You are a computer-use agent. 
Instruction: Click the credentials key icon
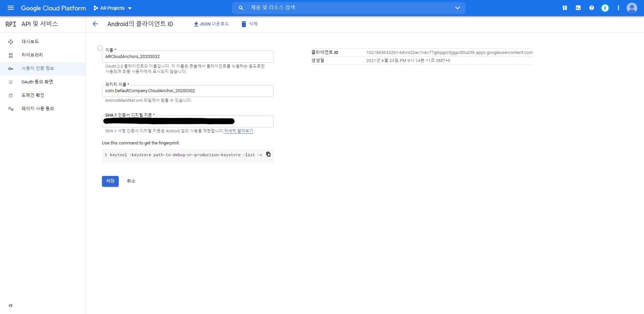tap(11, 69)
